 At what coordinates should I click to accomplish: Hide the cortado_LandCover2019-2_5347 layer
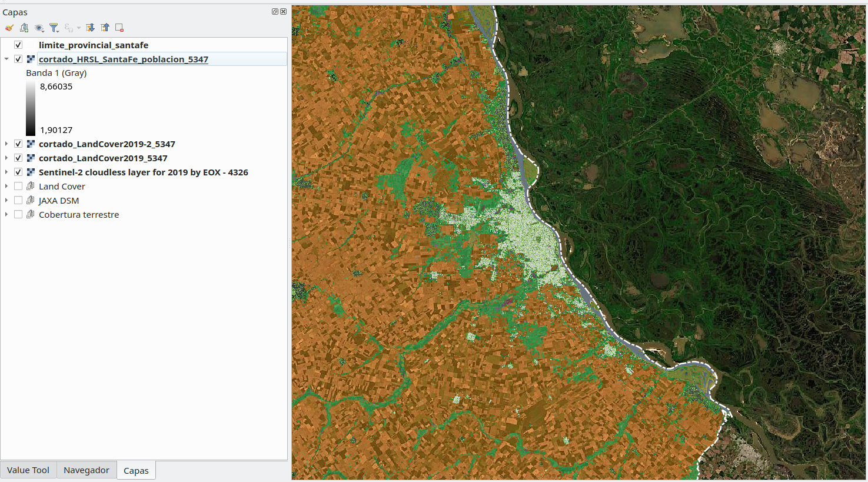pos(18,144)
